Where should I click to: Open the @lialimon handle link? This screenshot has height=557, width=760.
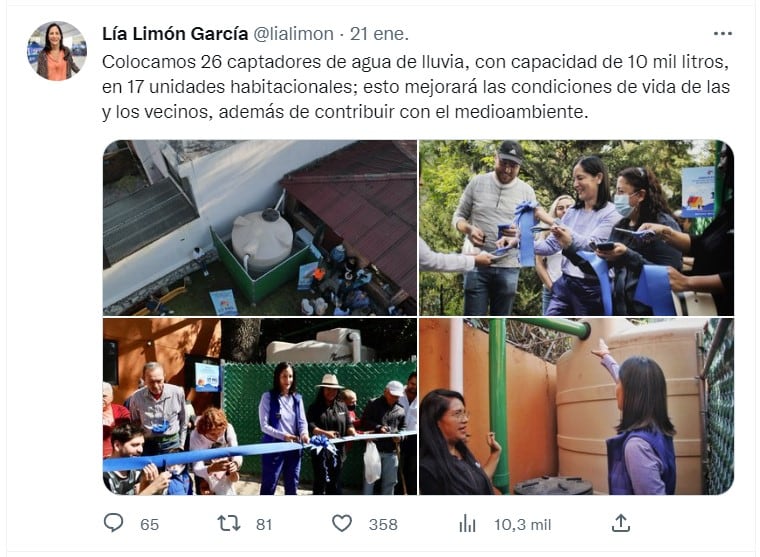click(x=293, y=34)
